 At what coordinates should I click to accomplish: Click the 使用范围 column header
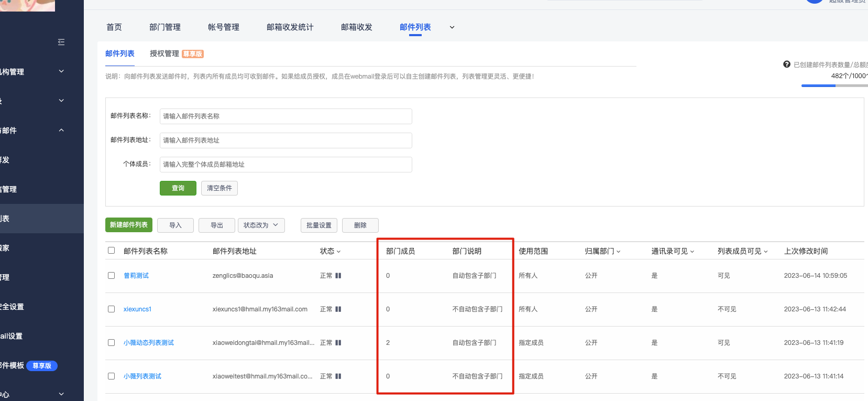[533, 251]
